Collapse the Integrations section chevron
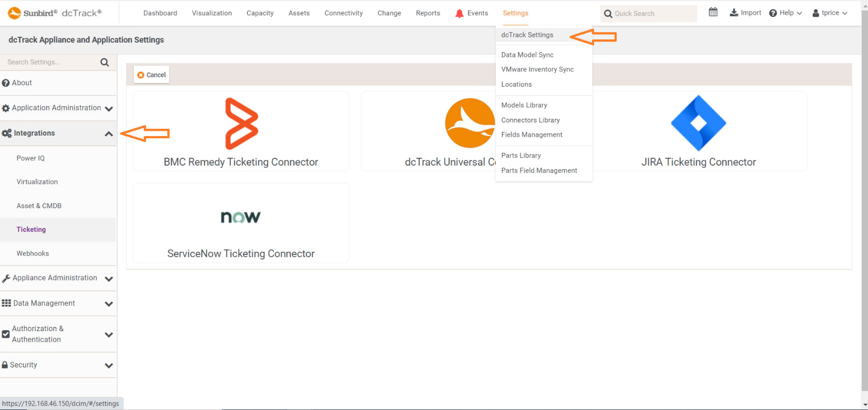This screenshot has height=410, width=868. pos(109,134)
